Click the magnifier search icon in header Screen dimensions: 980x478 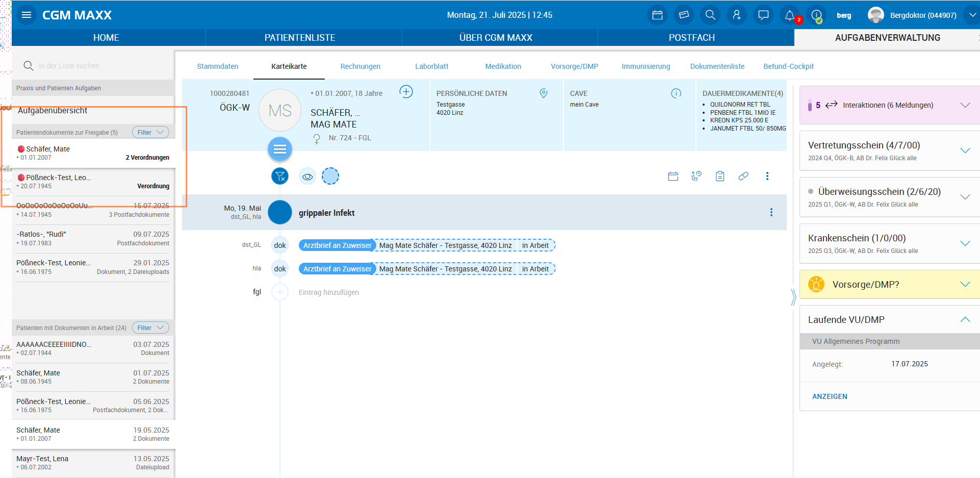(x=710, y=15)
